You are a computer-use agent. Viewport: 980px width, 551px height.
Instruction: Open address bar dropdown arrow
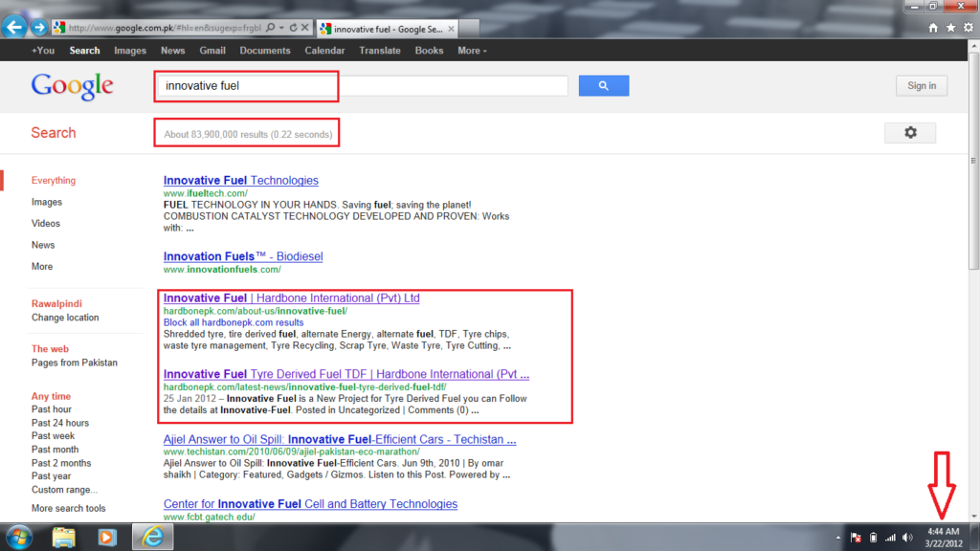281,28
